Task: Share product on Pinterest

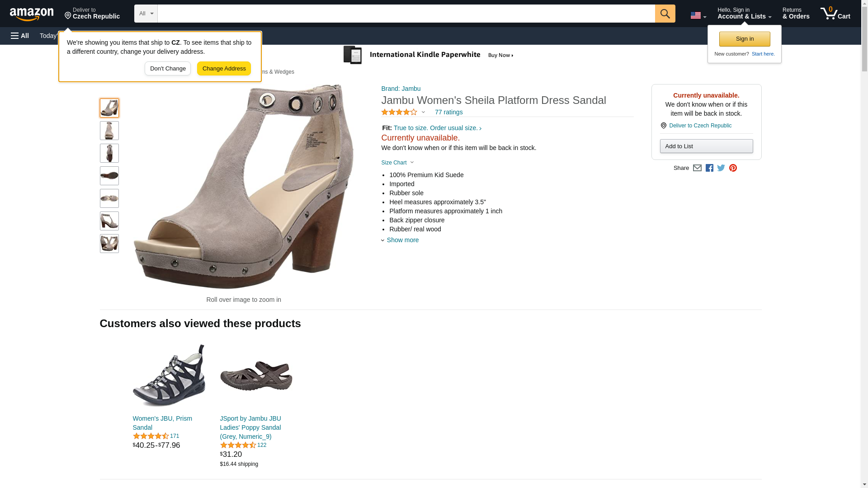Action: [x=733, y=168]
